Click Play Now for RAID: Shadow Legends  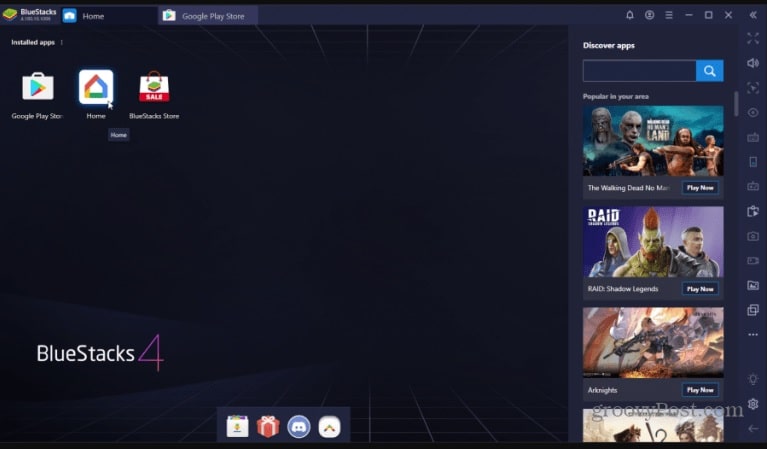[700, 289]
